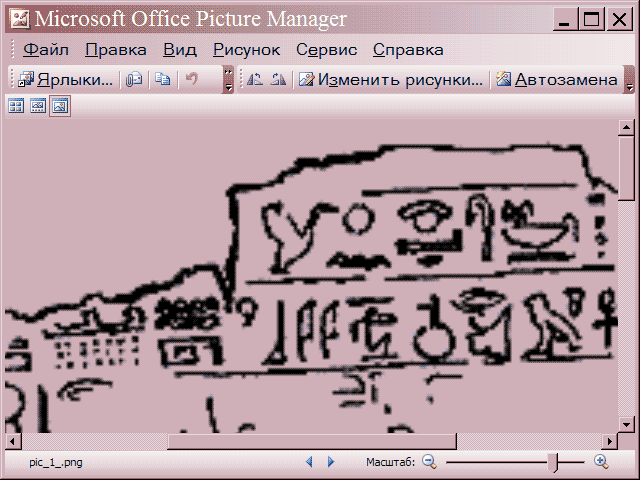The width and height of the screenshot is (640, 480).
Task: Click the zoom out magnifier icon
Action: coord(429,462)
